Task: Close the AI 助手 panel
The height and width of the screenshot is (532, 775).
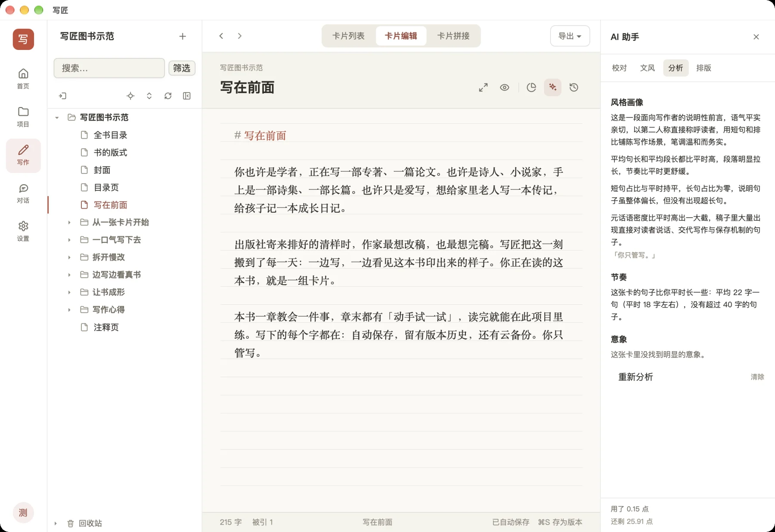Action: pyautogui.click(x=756, y=37)
